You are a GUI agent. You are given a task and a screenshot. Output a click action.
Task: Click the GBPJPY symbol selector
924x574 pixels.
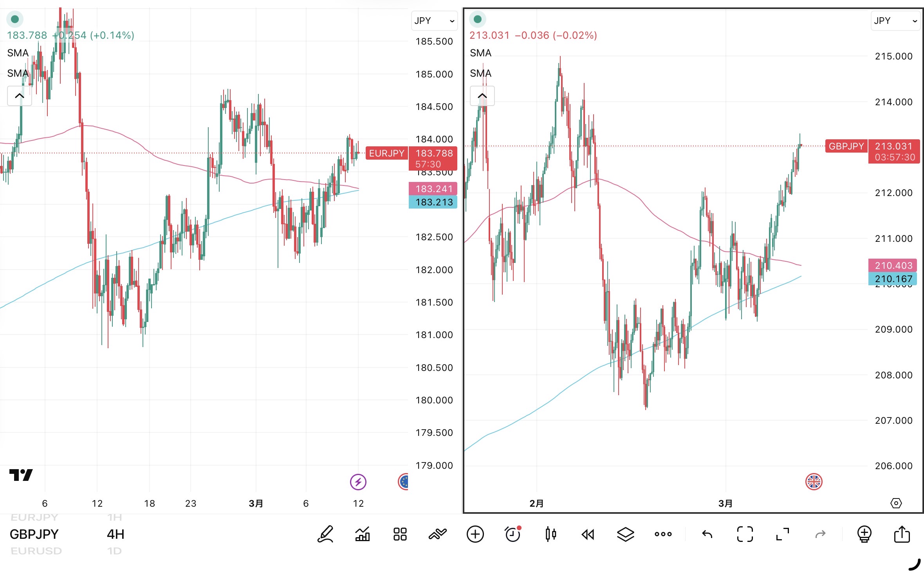point(34,534)
